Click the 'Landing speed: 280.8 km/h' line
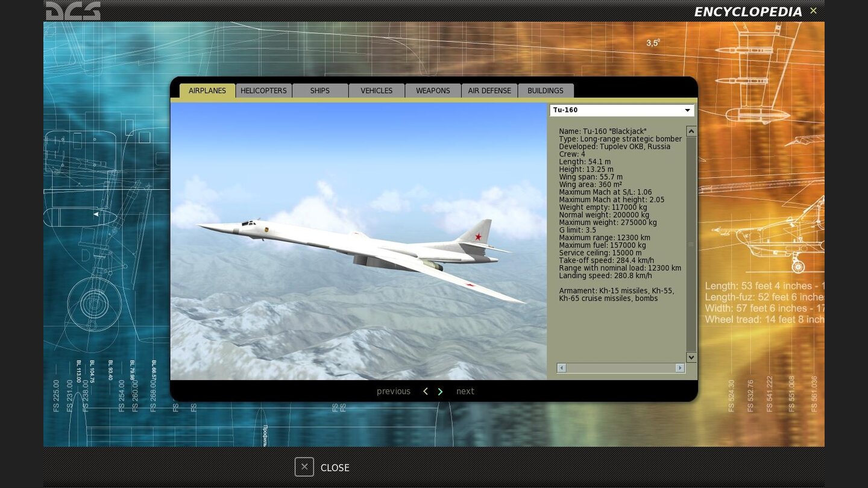Screen dimensions: 868x488 click(x=605, y=275)
